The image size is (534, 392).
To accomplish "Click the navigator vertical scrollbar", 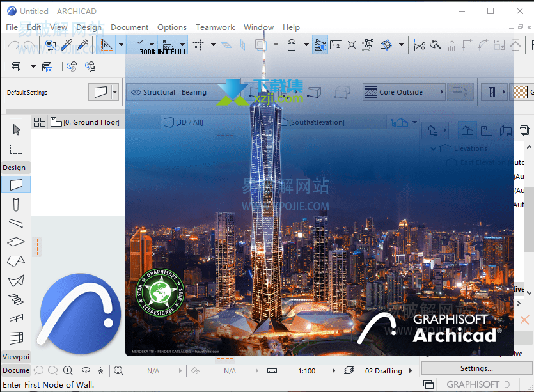I will click(528, 220).
